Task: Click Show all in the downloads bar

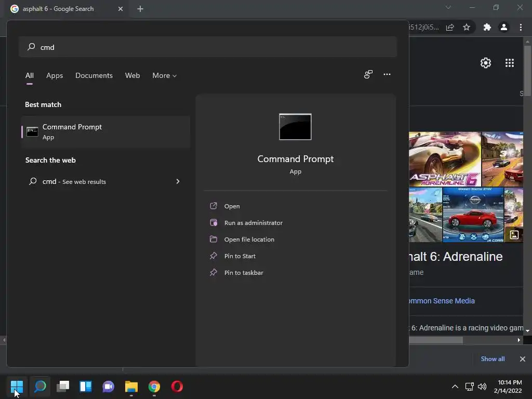Action: pyautogui.click(x=493, y=358)
